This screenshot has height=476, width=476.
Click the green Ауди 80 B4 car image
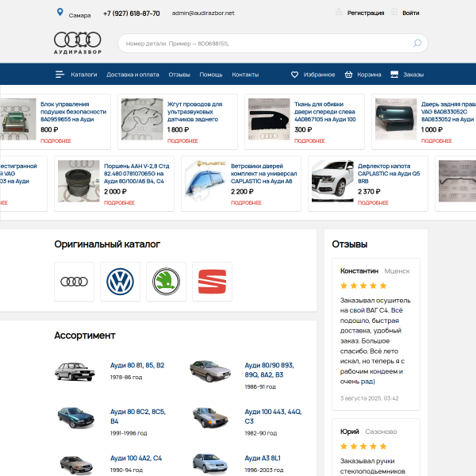point(76,417)
